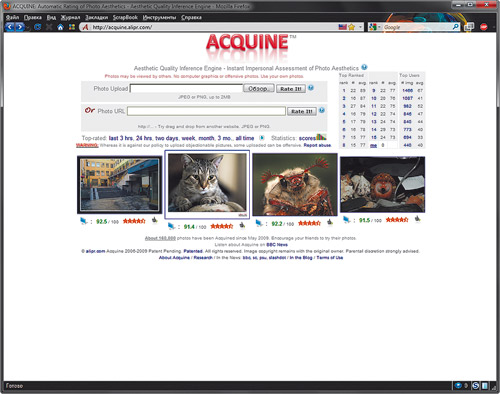Viewport: 500px width, 394px height.
Task: Click help icon beside Aesthetic Quality heading
Action: coord(364,67)
